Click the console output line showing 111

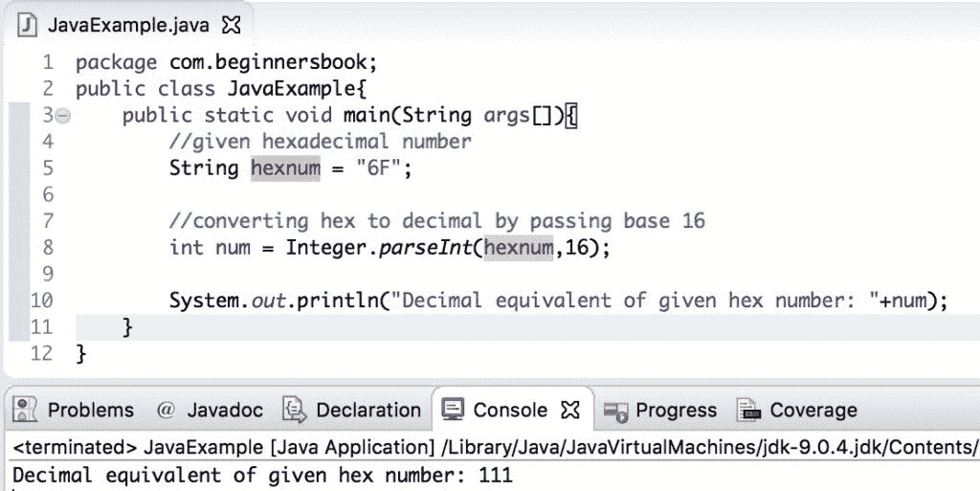pos(261,475)
